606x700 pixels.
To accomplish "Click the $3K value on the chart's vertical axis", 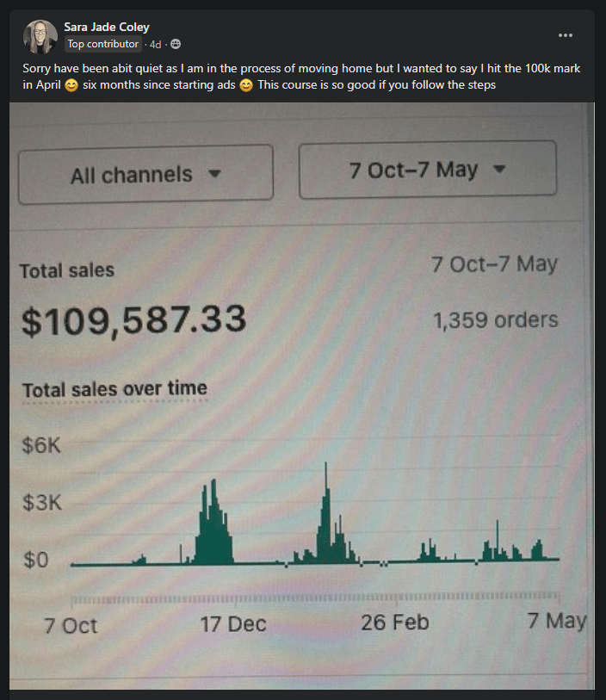I will (42, 503).
